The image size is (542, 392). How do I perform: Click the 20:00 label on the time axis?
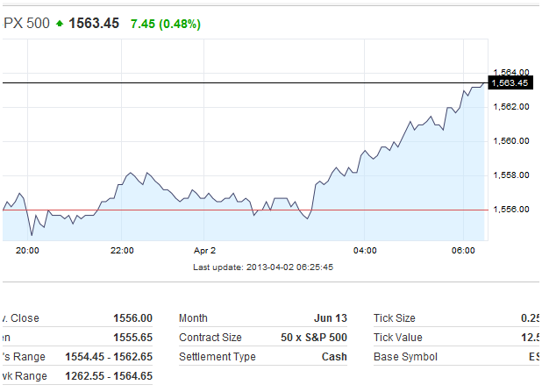click(x=27, y=251)
